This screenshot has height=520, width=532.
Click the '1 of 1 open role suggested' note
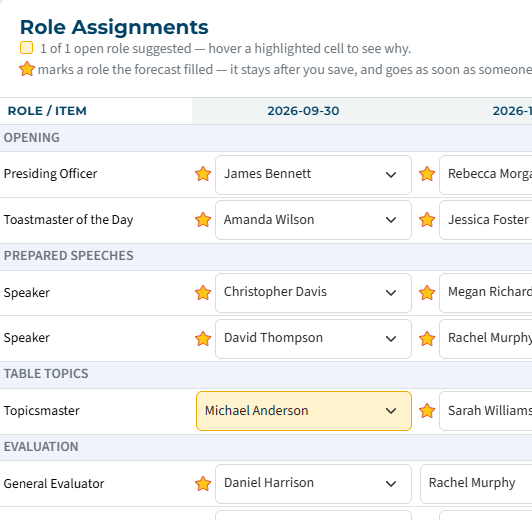[225, 49]
